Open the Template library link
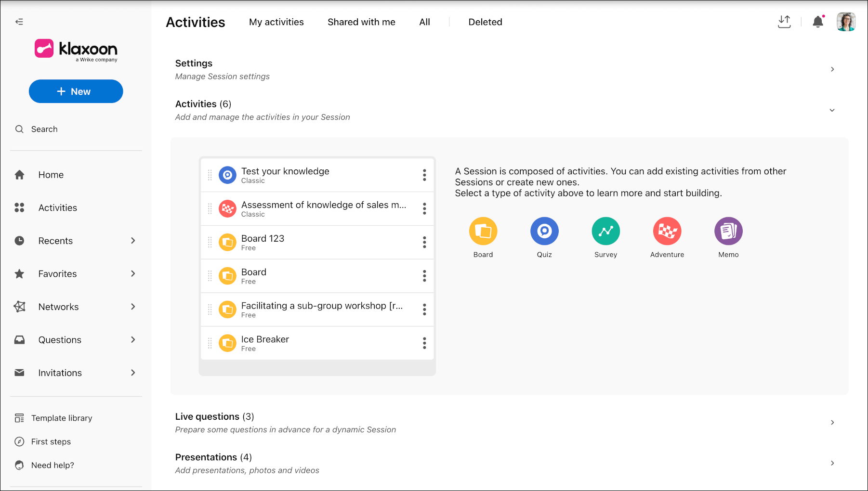The width and height of the screenshot is (868, 491). tap(62, 418)
